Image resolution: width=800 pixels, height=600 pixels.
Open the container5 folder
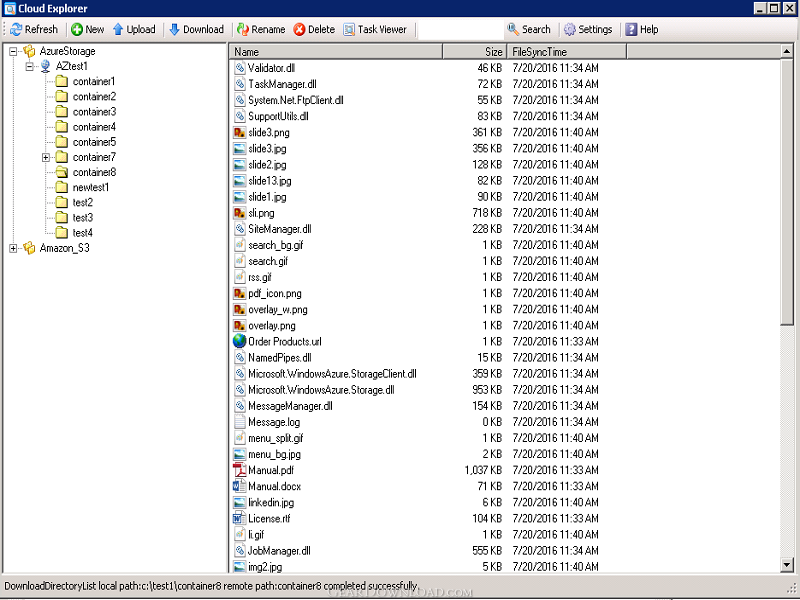(x=94, y=142)
